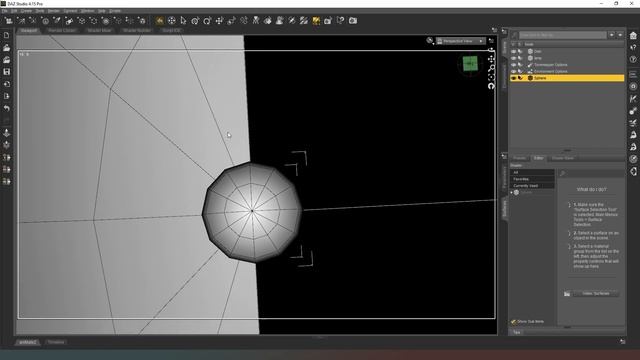
Task: Select the All shader filter
Action: click(532, 173)
